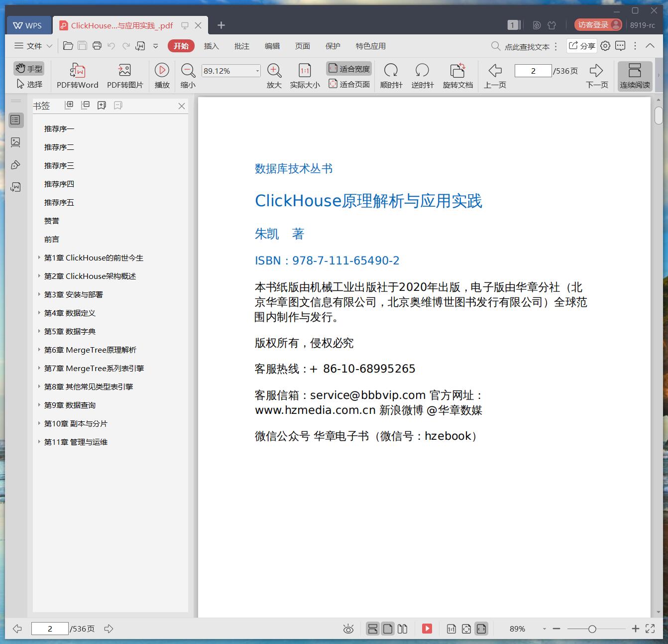Open the 文件 menu
Image resolution: width=668 pixels, height=644 pixels.
coord(33,46)
